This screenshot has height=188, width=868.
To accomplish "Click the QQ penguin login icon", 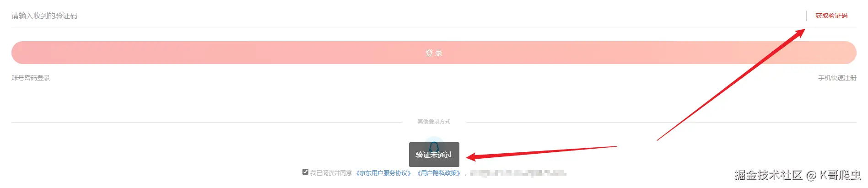I will tap(434, 146).
